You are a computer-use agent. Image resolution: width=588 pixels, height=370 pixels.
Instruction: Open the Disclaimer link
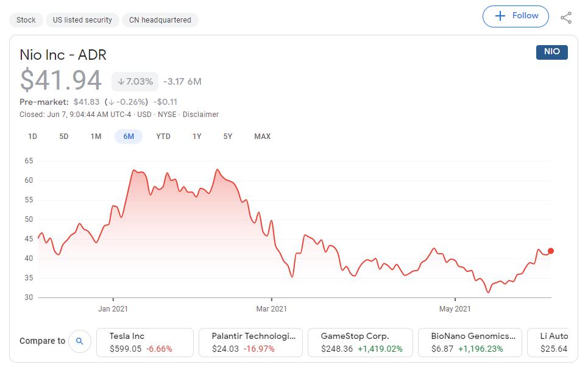(200, 115)
